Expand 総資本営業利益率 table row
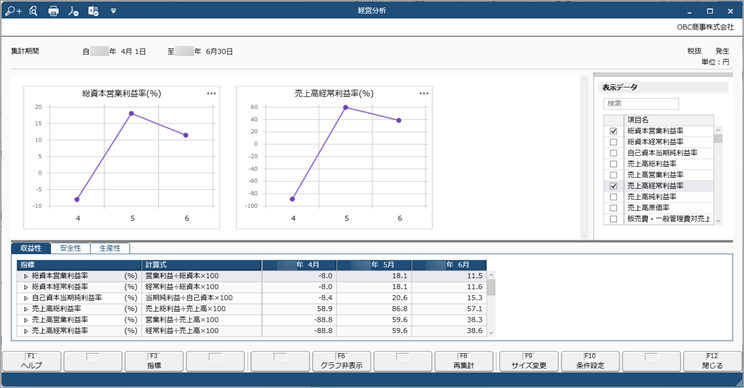The image size is (744, 388). pos(26,276)
